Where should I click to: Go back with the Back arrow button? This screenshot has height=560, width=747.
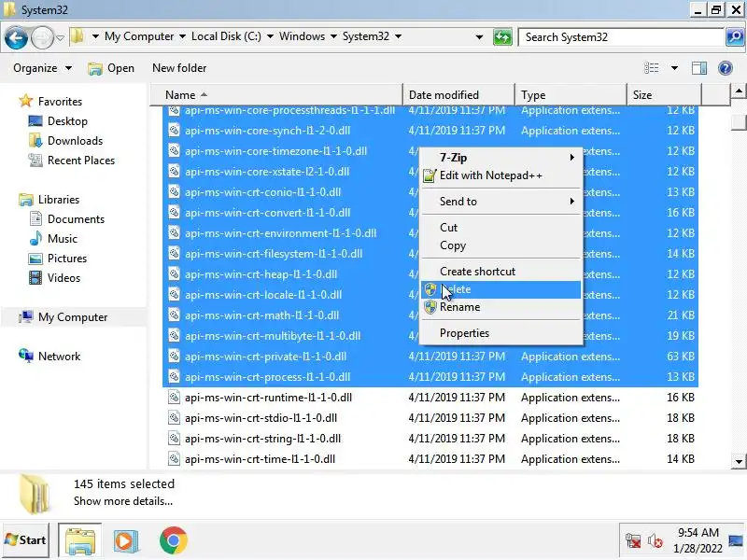(16, 37)
